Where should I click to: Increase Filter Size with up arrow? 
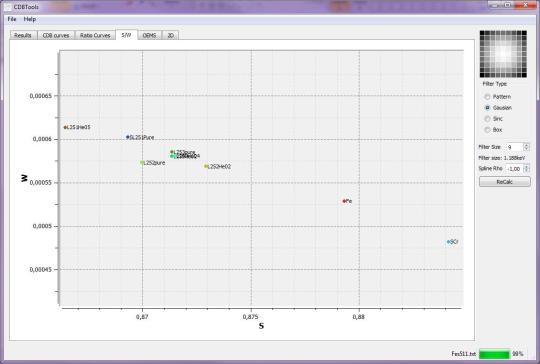(x=526, y=145)
